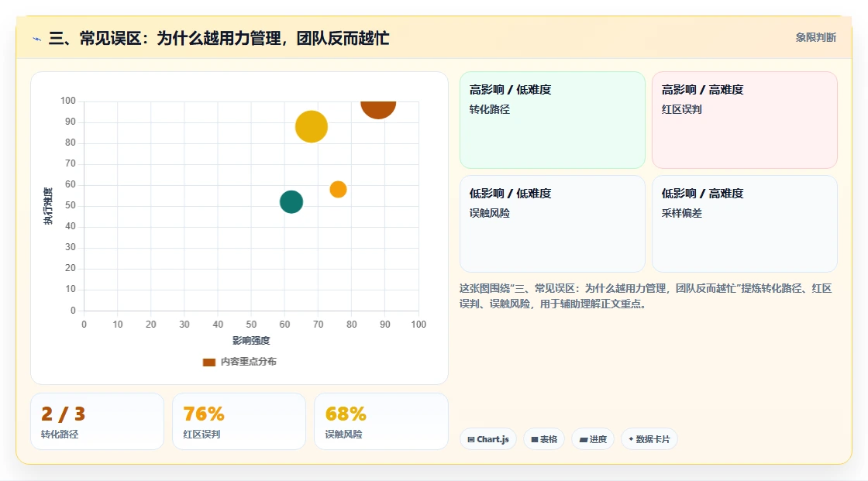Open the 高影响 / 低难度 quadrant card
The image size is (868, 481).
[553, 120]
